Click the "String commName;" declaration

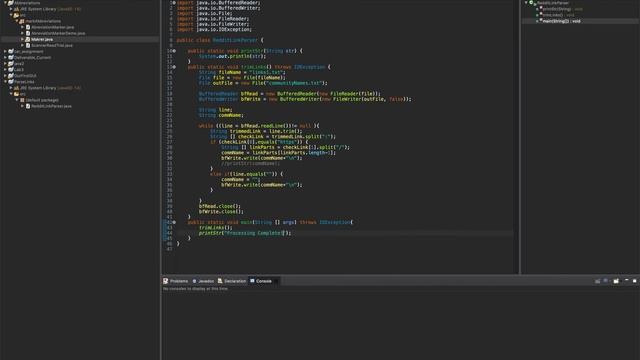click(221, 115)
